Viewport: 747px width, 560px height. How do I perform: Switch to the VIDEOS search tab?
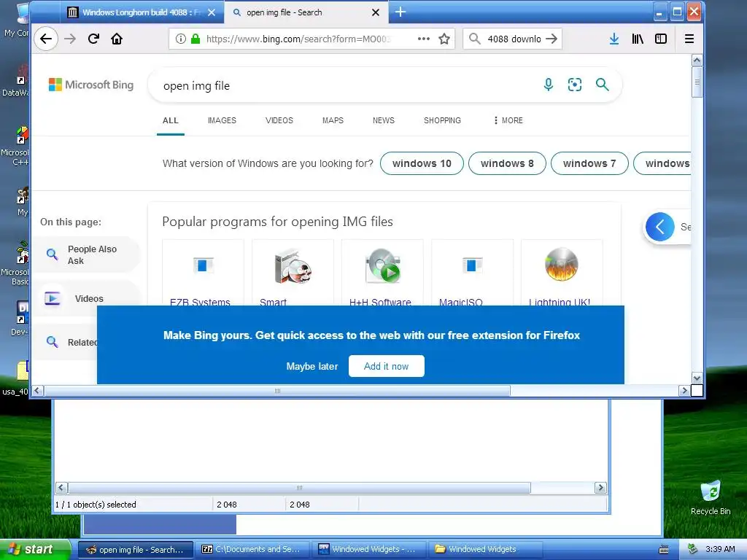[279, 120]
